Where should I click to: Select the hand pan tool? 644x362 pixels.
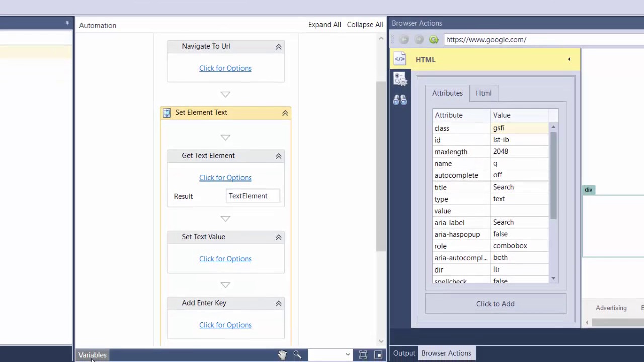pyautogui.click(x=282, y=355)
